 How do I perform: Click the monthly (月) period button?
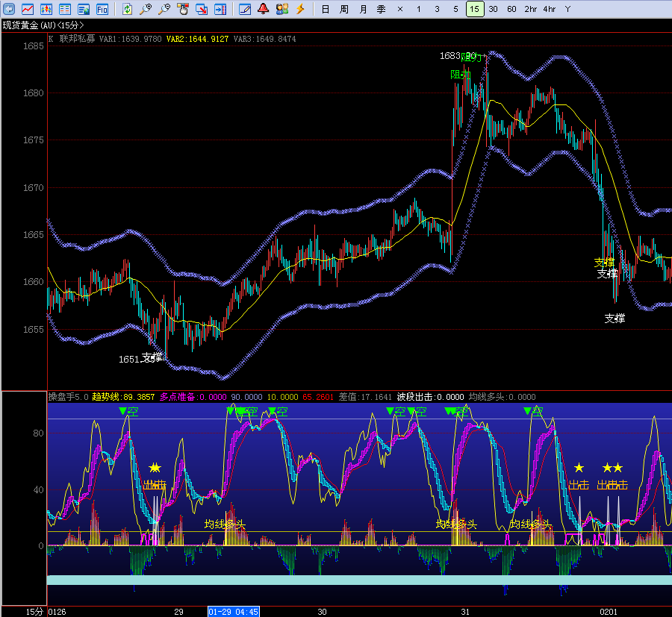pyautogui.click(x=363, y=9)
